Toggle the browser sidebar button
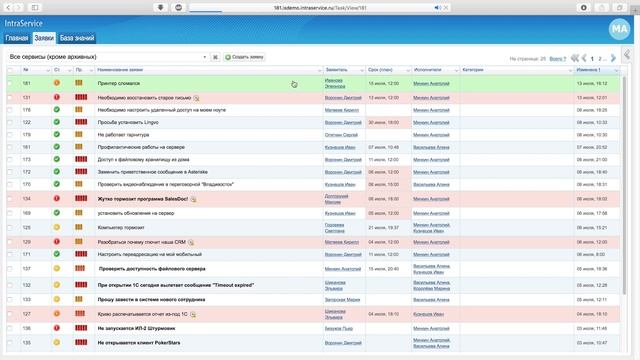The width and height of the screenshot is (640, 360). (35, 7)
